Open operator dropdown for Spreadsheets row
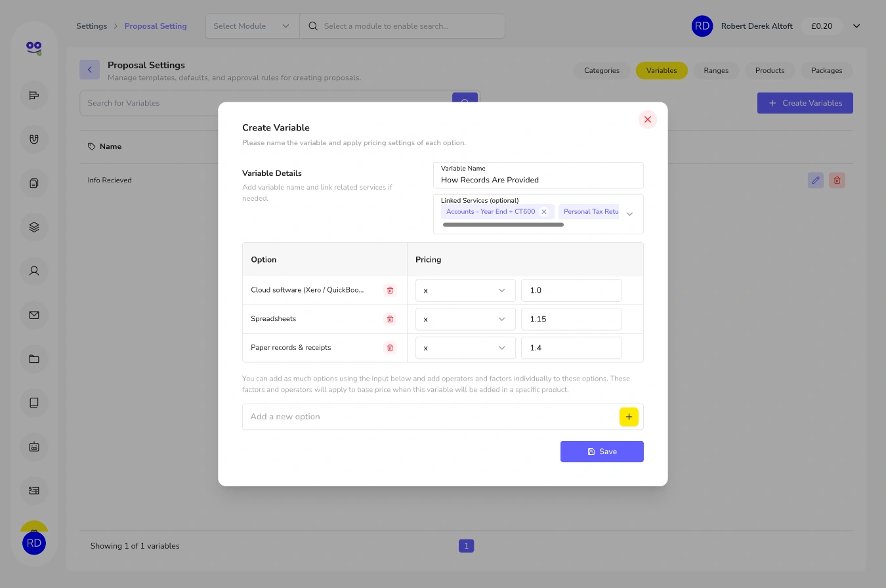Image resolution: width=886 pixels, height=588 pixels. (465, 319)
